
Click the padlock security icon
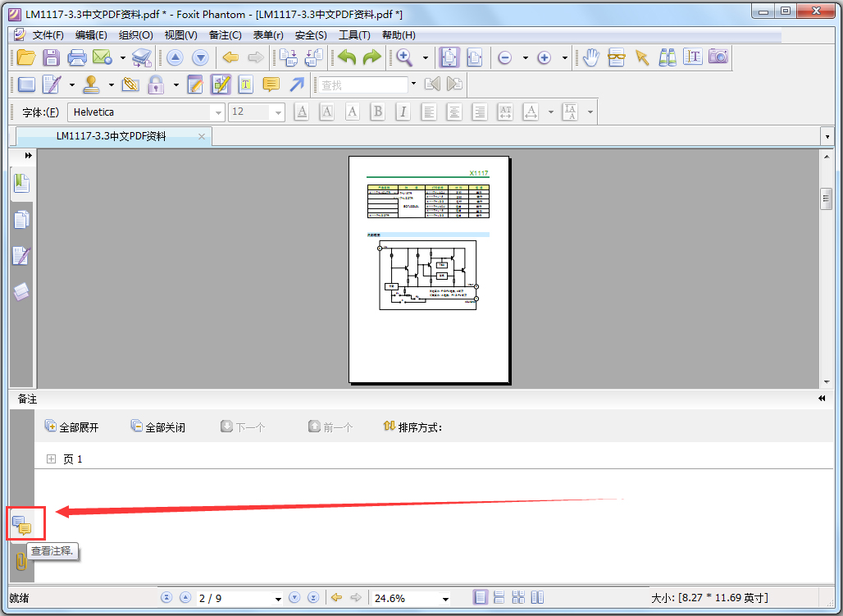click(x=156, y=84)
